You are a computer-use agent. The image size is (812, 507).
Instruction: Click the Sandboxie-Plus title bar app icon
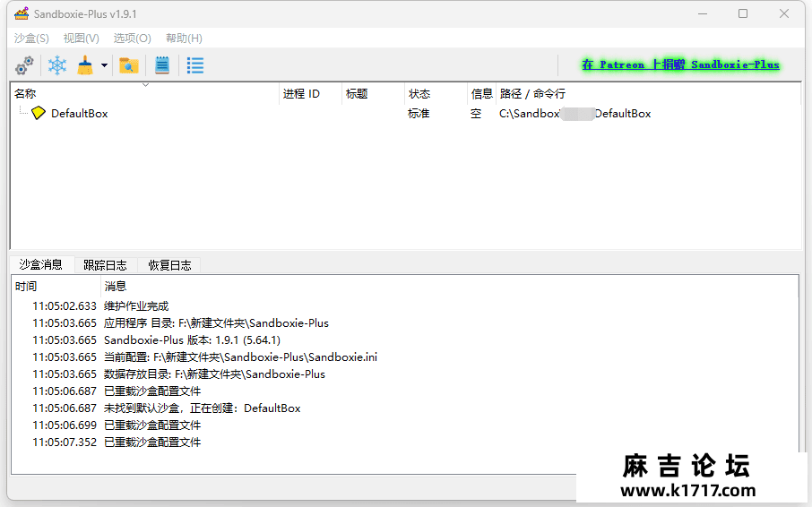(x=22, y=13)
